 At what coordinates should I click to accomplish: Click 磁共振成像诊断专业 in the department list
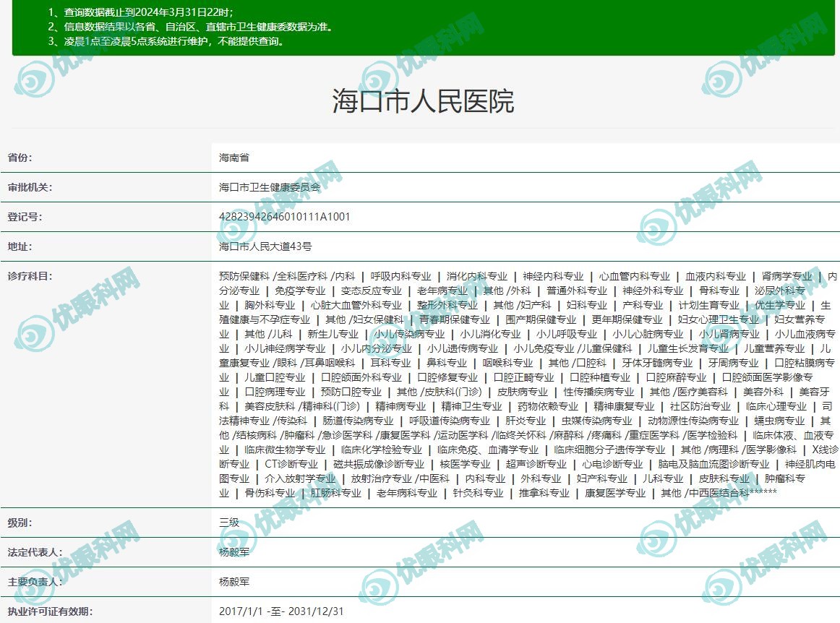click(379, 464)
